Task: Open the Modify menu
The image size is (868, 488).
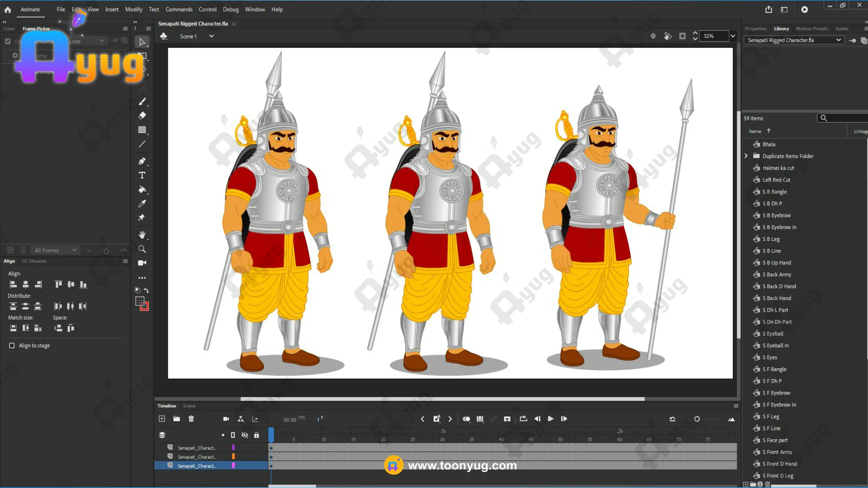Action: 133,9
